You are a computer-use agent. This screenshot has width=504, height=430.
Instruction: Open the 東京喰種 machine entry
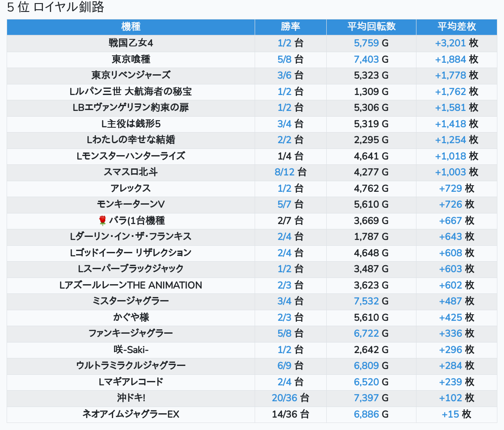(x=131, y=59)
